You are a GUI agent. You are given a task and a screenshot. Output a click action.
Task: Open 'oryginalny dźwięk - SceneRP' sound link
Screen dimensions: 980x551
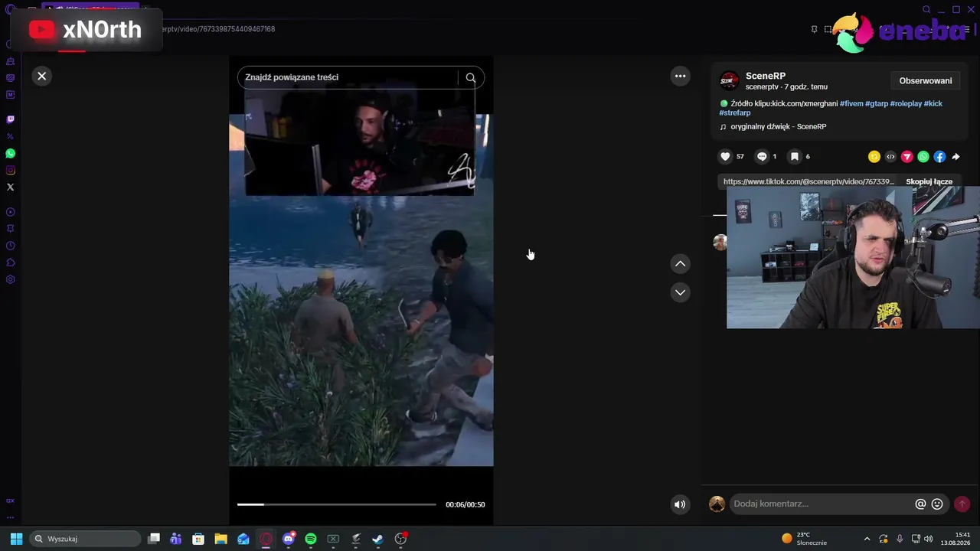(779, 127)
